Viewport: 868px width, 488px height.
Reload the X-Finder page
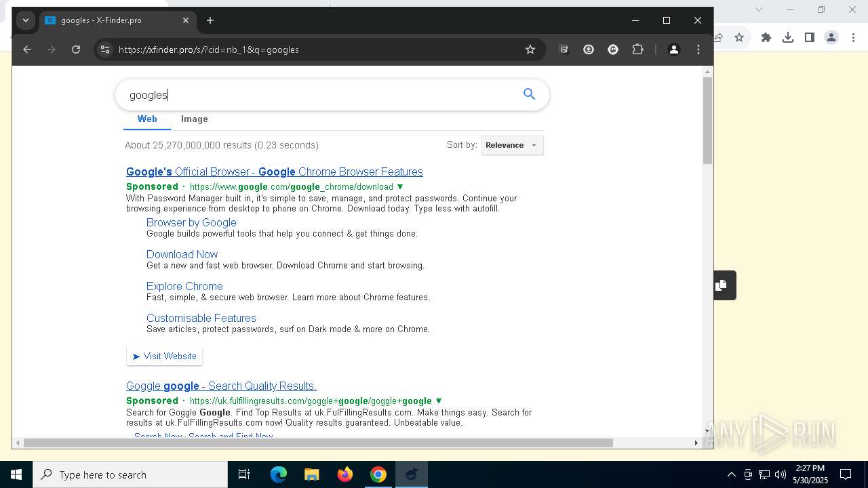[76, 49]
